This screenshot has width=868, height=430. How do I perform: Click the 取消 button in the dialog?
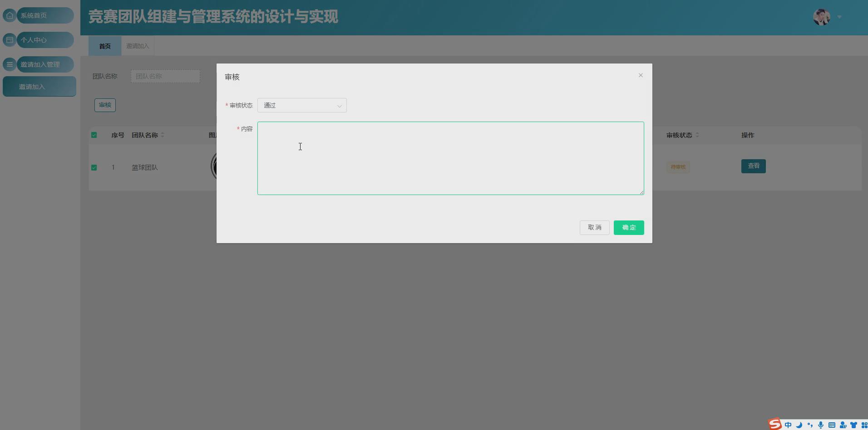(x=594, y=227)
